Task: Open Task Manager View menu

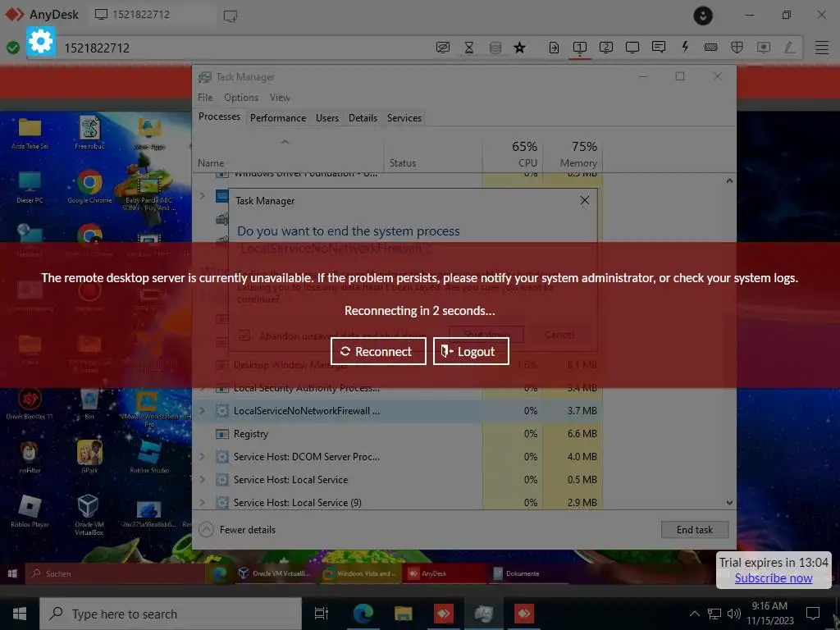Action: (x=280, y=98)
